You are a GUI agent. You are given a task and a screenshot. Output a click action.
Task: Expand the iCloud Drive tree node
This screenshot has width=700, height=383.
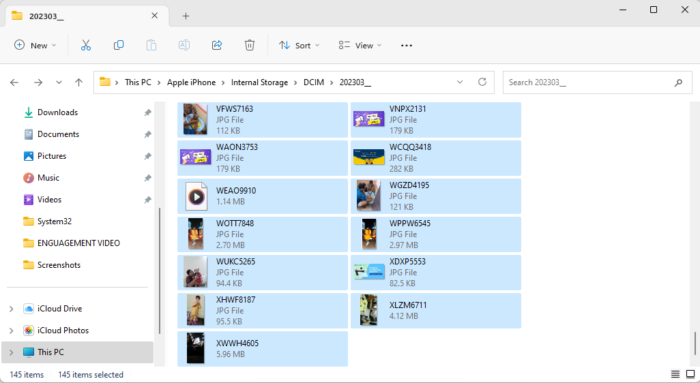click(11, 309)
